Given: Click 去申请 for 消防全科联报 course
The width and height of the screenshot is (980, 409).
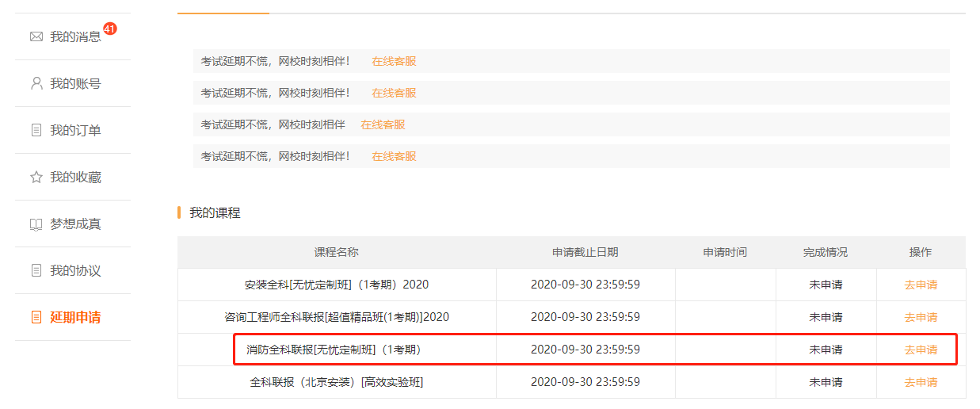Looking at the screenshot, I should (x=921, y=350).
